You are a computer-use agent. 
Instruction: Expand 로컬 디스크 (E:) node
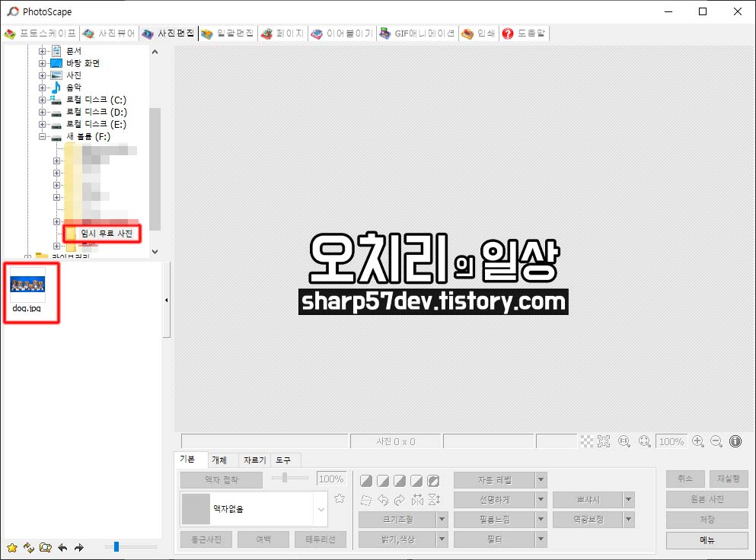click(42, 124)
